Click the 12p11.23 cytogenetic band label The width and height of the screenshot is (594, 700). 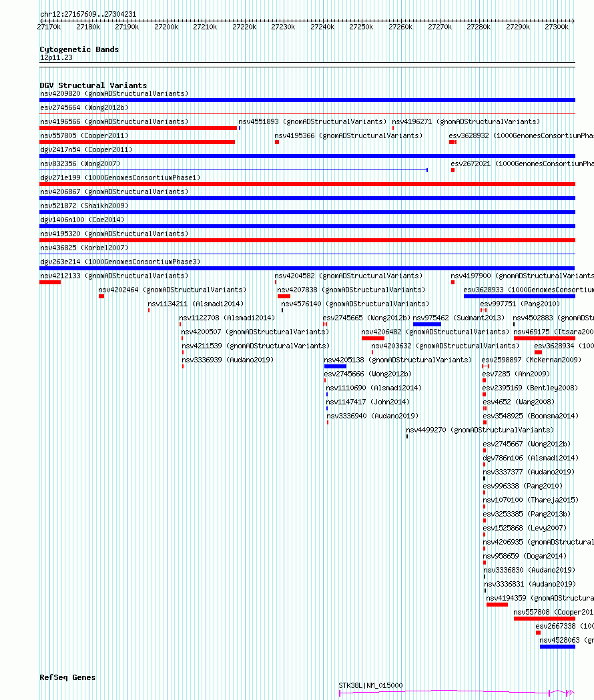pyautogui.click(x=56, y=57)
